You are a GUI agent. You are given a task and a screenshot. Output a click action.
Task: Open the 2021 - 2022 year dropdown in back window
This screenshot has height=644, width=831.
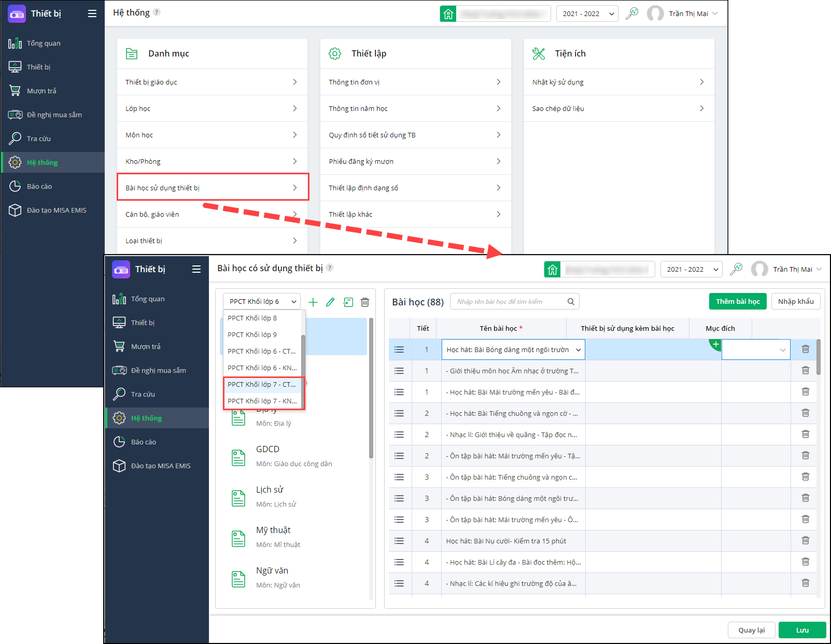coord(587,13)
